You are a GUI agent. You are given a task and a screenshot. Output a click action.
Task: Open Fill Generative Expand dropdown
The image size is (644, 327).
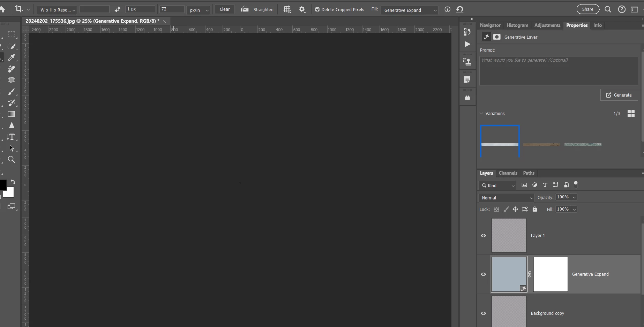click(x=410, y=10)
